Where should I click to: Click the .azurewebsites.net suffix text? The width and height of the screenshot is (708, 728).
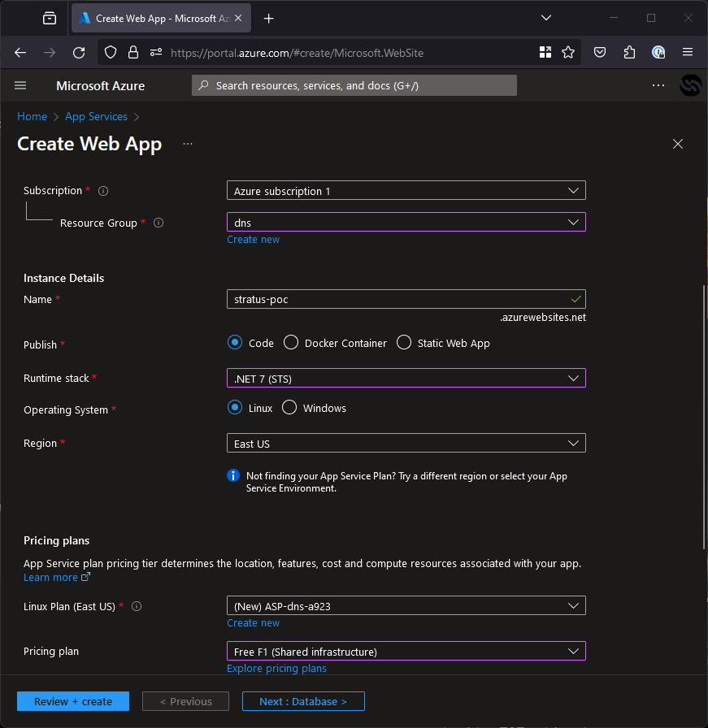click(543, 318)
